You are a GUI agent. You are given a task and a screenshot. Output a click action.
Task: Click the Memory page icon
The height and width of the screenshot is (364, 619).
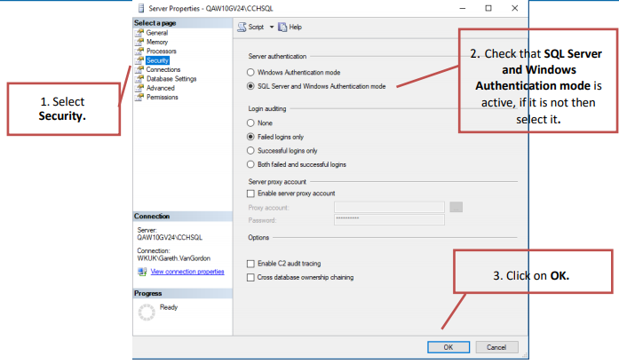click(x=139, y=42)
